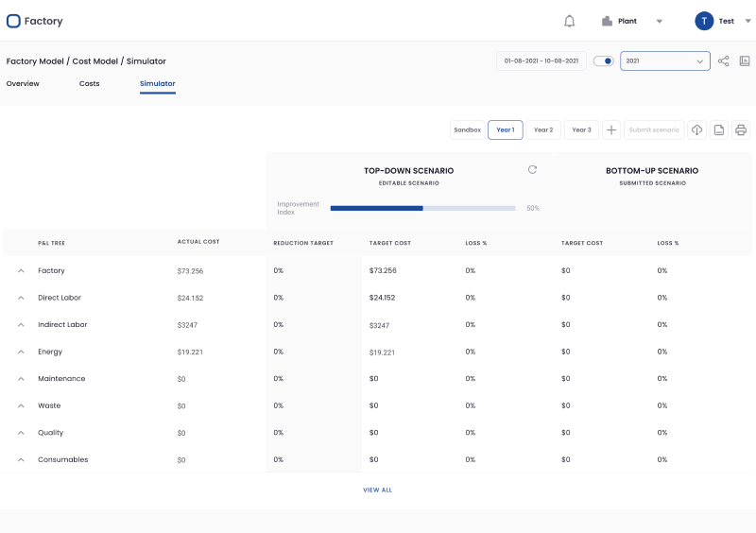Collapse the Consumables row chevron

[x=21, y=460]
